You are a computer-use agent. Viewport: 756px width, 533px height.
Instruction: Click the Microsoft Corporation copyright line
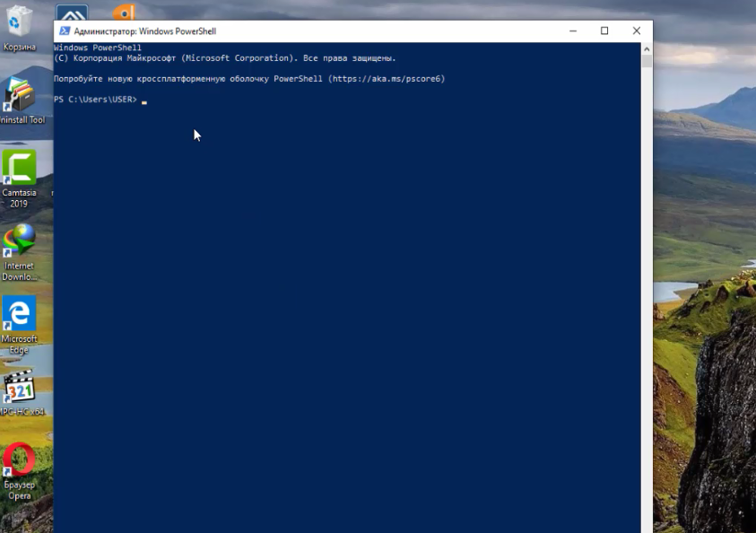(x=225, y=58)
